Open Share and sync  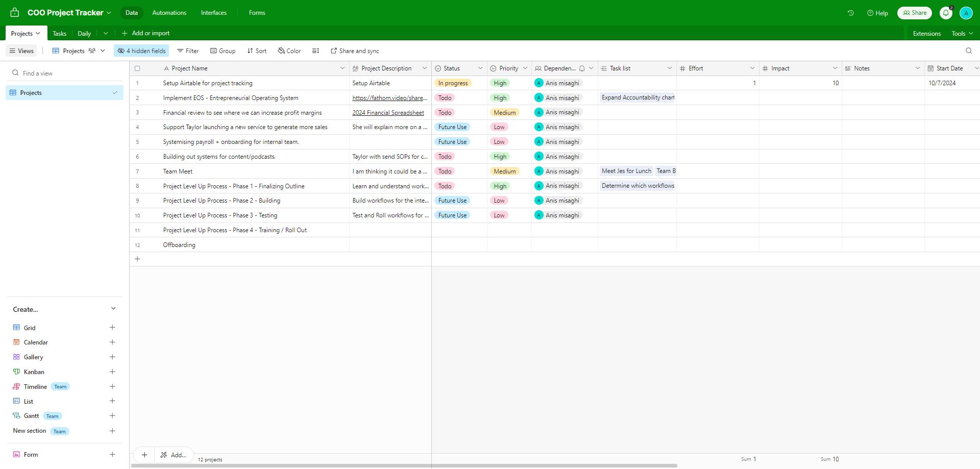tap(355, 51)
